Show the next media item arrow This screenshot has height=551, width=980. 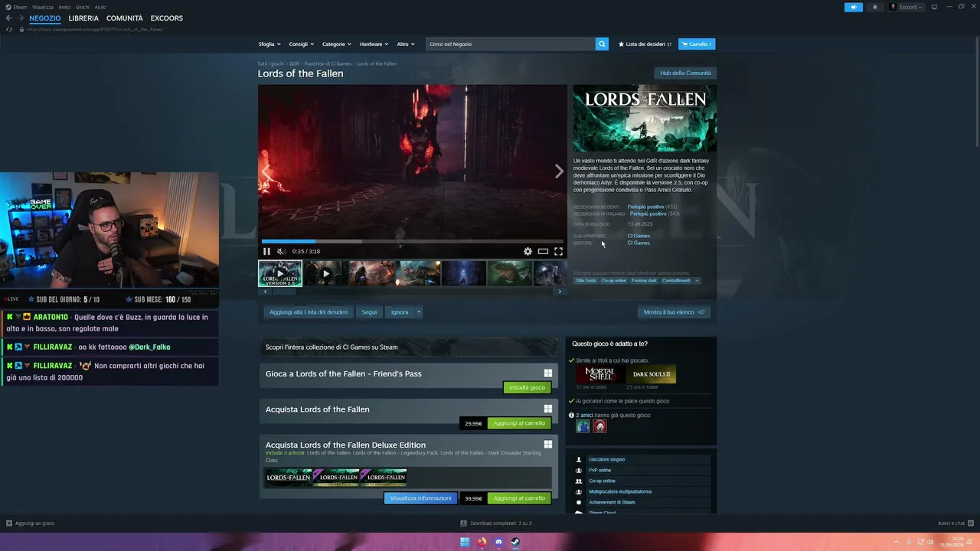(559, 171)
